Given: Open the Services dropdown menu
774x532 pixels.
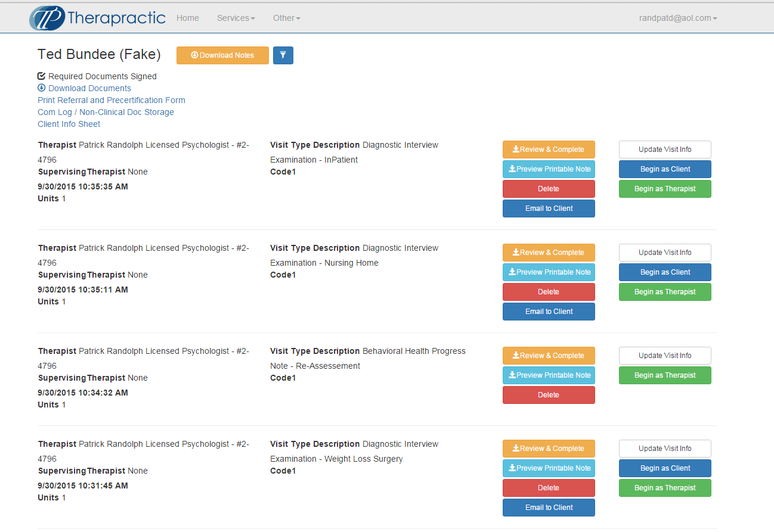Looking at the screenshot, I should click(236, 18).
